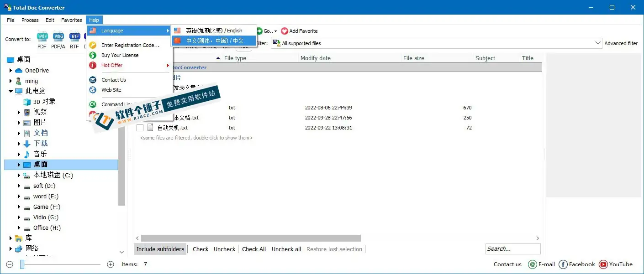Tick the checkbox for 自动关机.txt

pyautogui.click(x=140, y=128)
